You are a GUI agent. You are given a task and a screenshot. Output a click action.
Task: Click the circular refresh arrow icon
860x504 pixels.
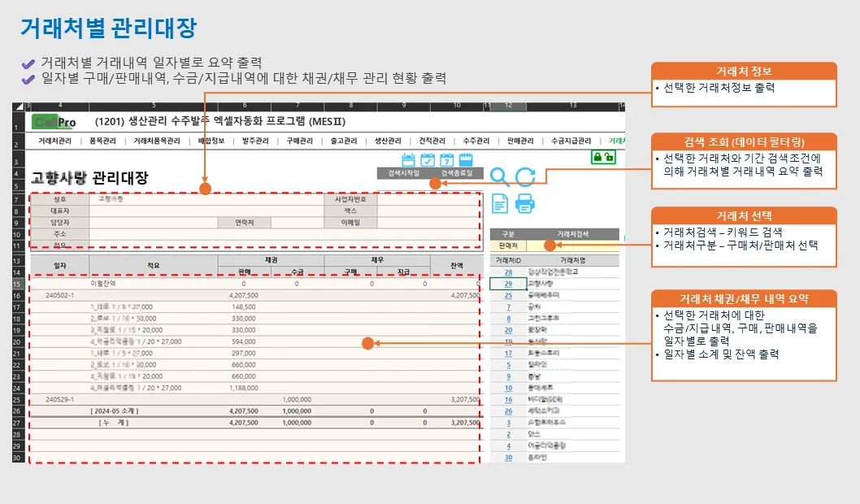tap(526, 177)
